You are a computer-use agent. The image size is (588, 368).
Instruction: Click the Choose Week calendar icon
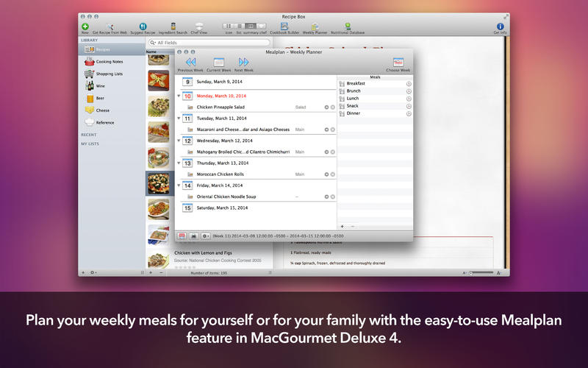click(x=398, y=62)
